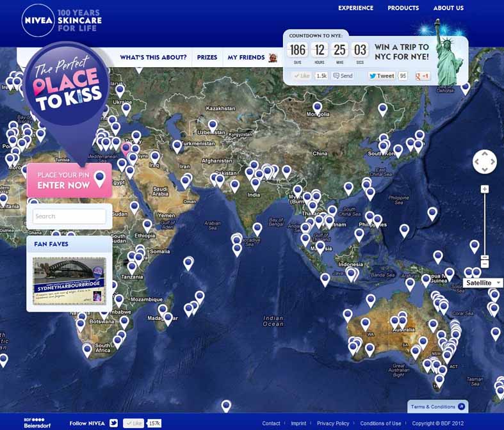Open the Contact footer link
The width and height of the screenshot is (504, 430).
[x=271, y=423]
